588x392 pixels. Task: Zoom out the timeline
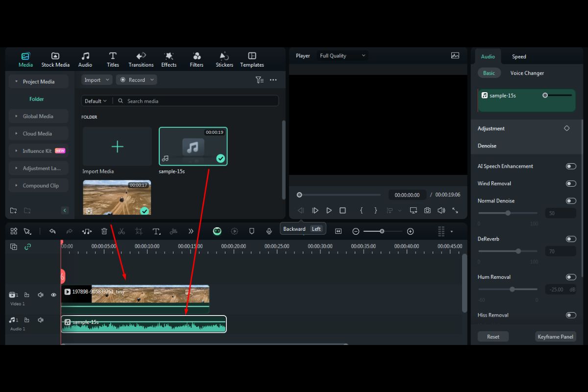356,231
